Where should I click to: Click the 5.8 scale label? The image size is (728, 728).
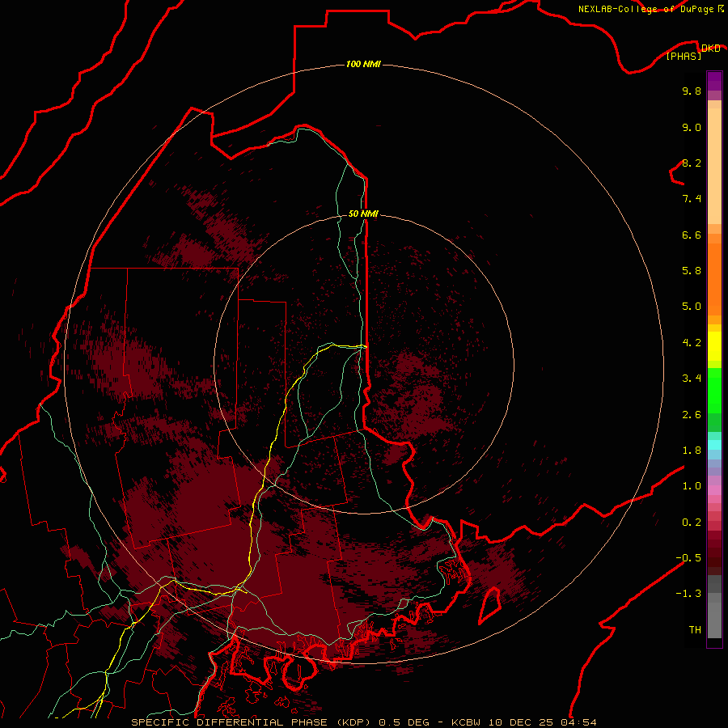coord(692,271)
